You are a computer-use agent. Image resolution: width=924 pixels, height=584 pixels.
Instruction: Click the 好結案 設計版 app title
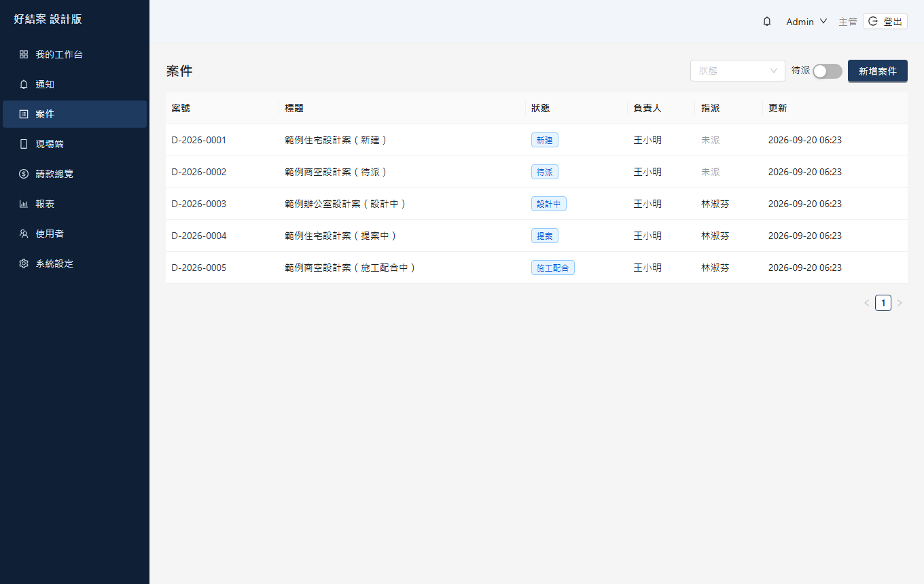[48, 19]
